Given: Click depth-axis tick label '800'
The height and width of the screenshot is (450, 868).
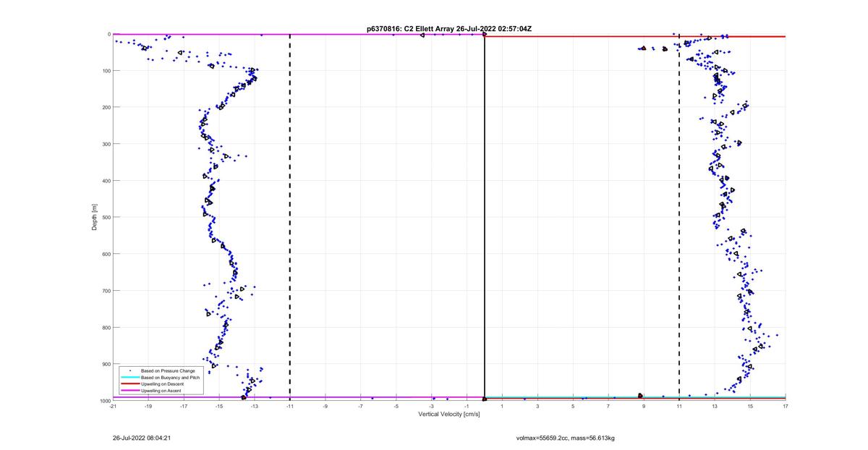Looking at the screenshot, I should pos(106,327).
